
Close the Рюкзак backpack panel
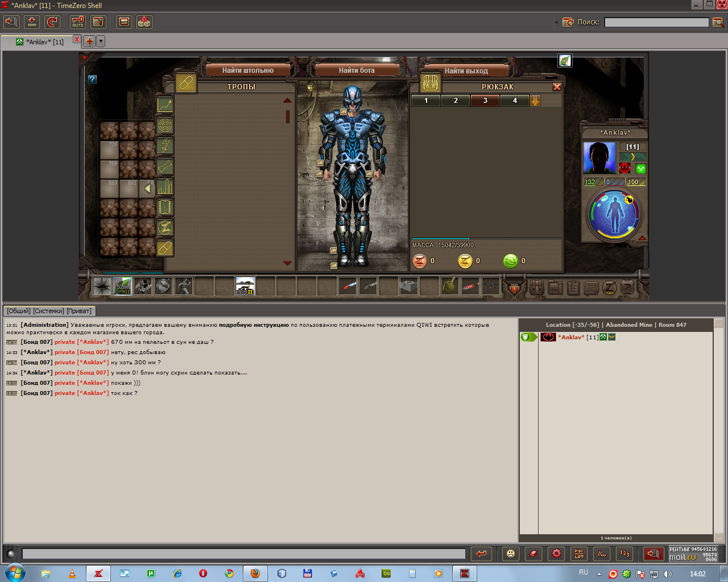557,87
